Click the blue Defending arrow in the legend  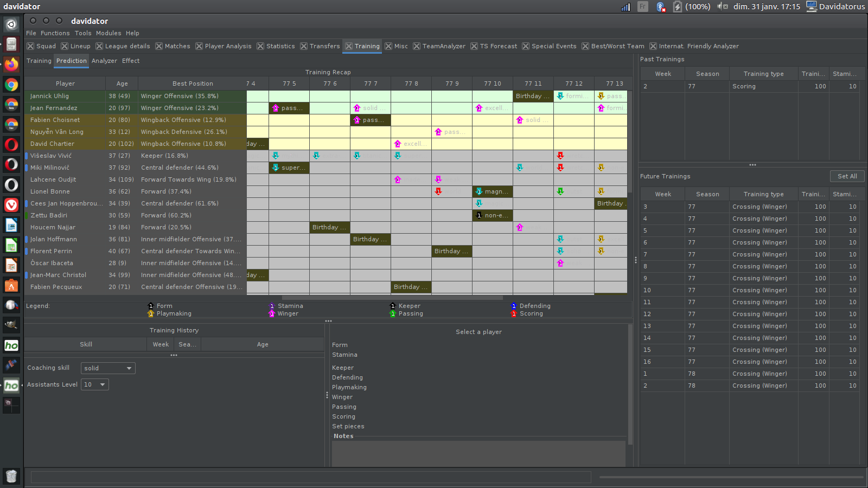click(513, 306)
